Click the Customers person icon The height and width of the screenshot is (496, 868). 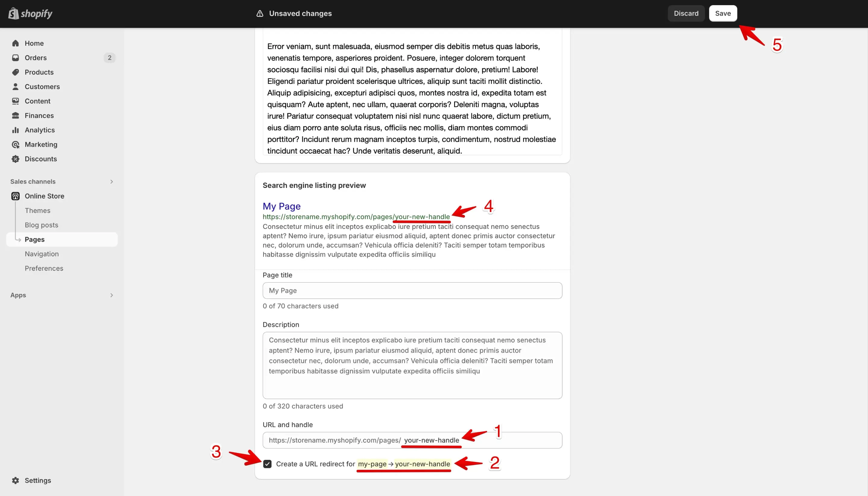[x=15, y=86]
